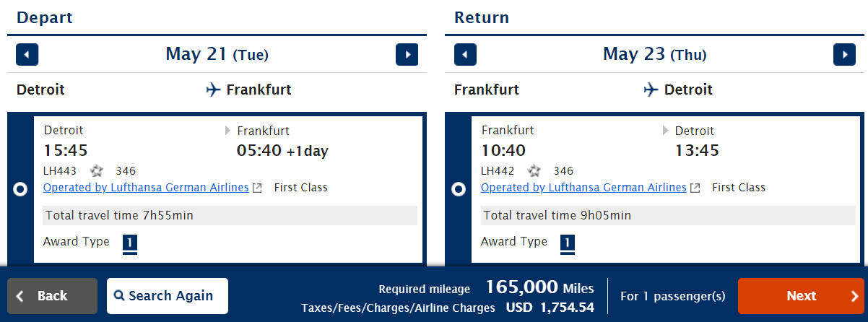Select the Frankfurt to Detroit flight radio
The height and width of the screenshot is (322, 868).
pyautogui.click(x=458, y=189)
